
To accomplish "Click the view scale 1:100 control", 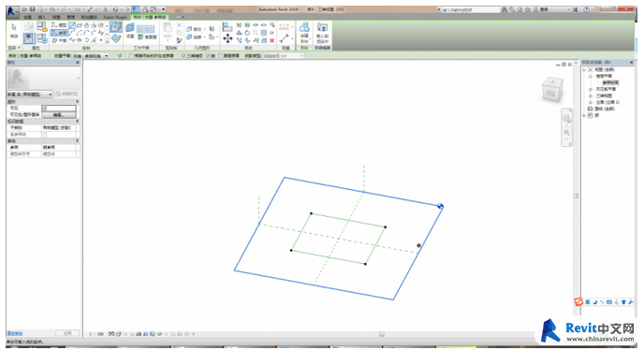I will click(96, 334).
